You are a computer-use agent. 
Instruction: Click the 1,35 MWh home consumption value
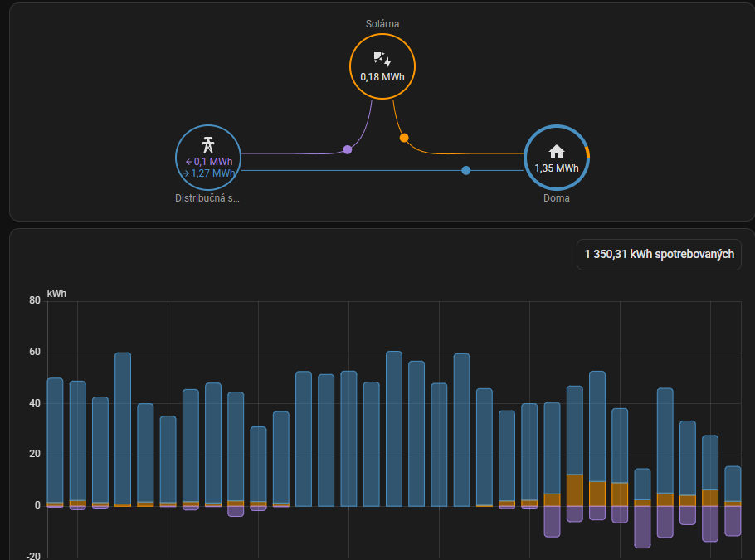(557, 168)
